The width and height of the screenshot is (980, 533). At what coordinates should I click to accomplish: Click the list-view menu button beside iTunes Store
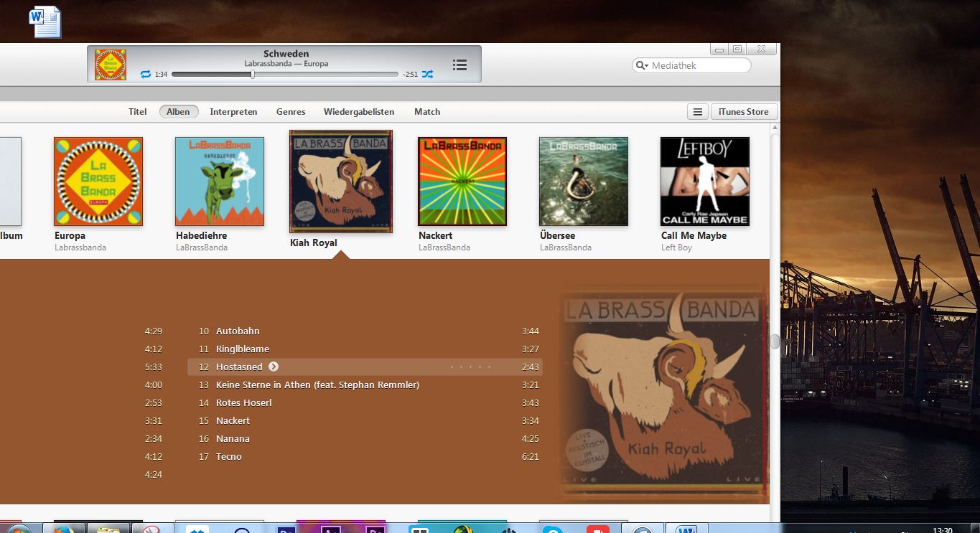click(697, 112)
